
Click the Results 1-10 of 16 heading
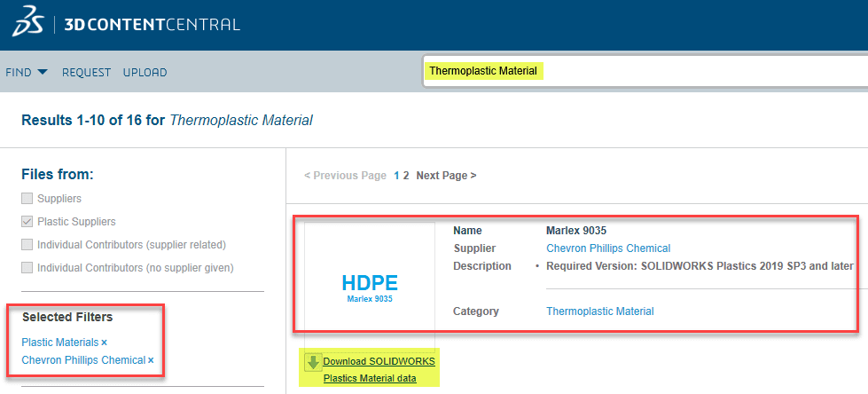[168, 120]
